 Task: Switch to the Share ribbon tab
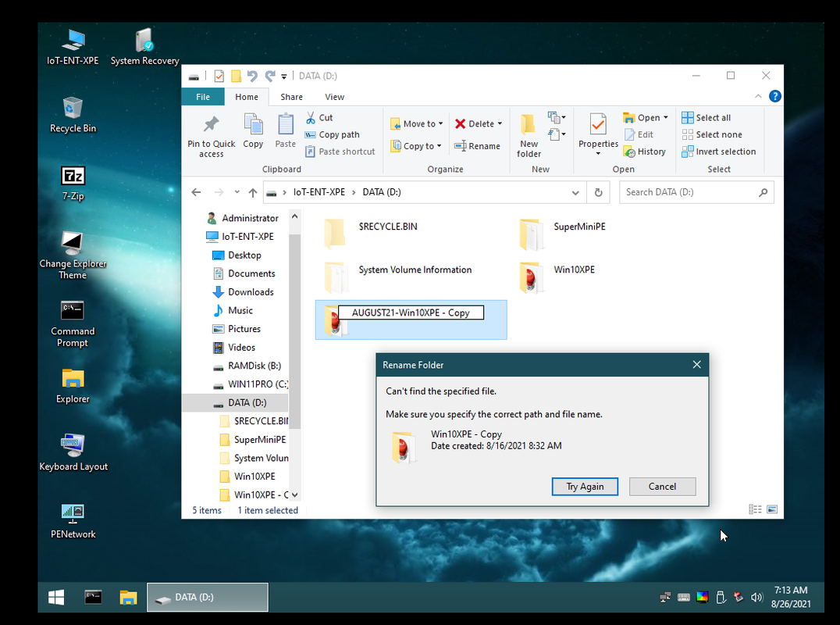click(291, 97)
